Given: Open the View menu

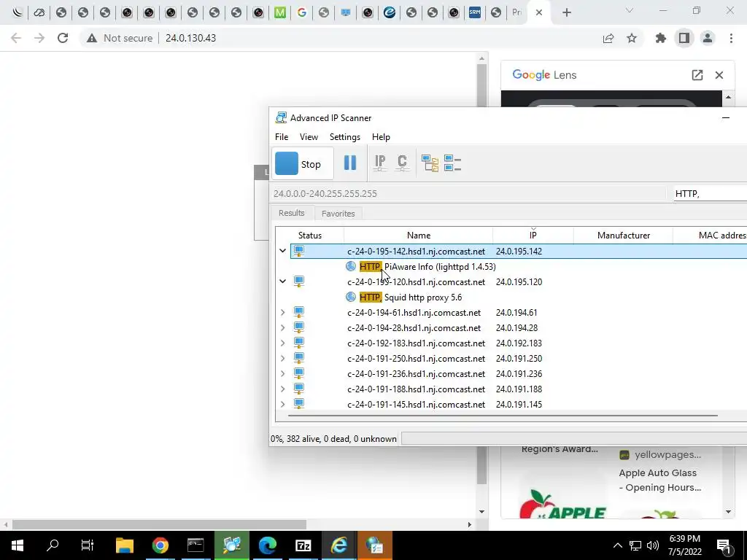Looking at the screenshot, I should [309, 137].
